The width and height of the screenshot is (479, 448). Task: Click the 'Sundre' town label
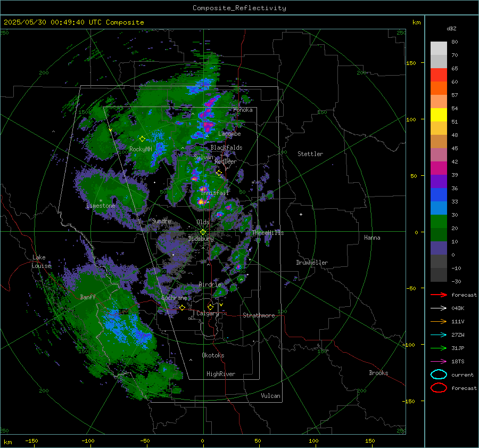tap(161, 221)
